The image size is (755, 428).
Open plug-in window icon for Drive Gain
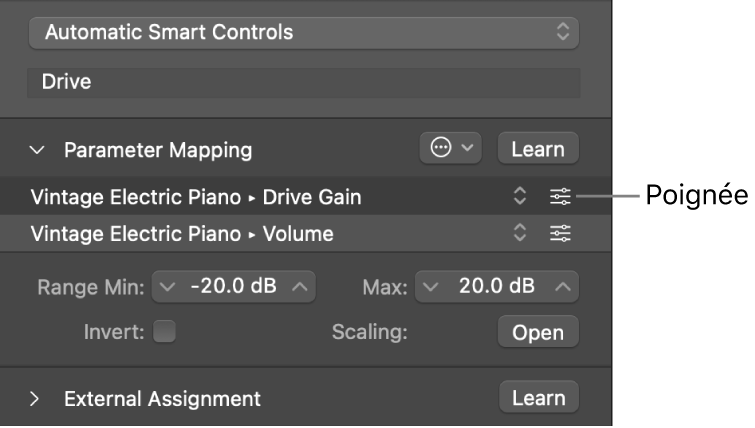(x=560, y=197)
